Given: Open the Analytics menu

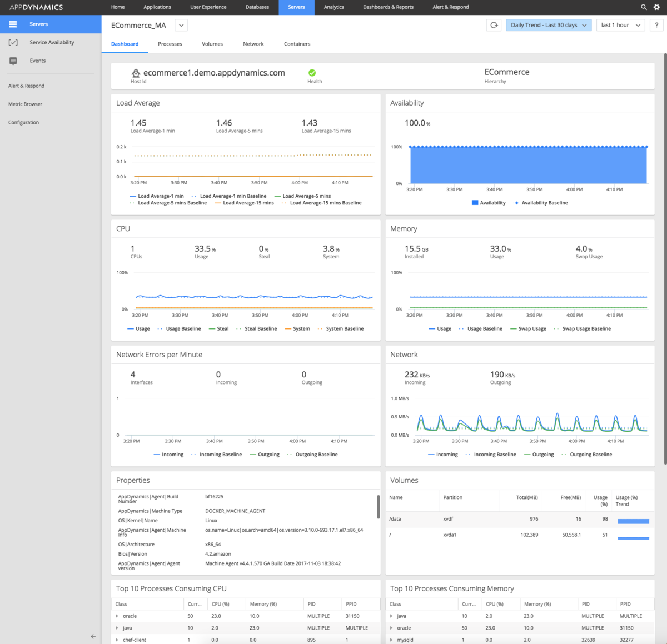Looking at the screenshot, I should point(334,7).
